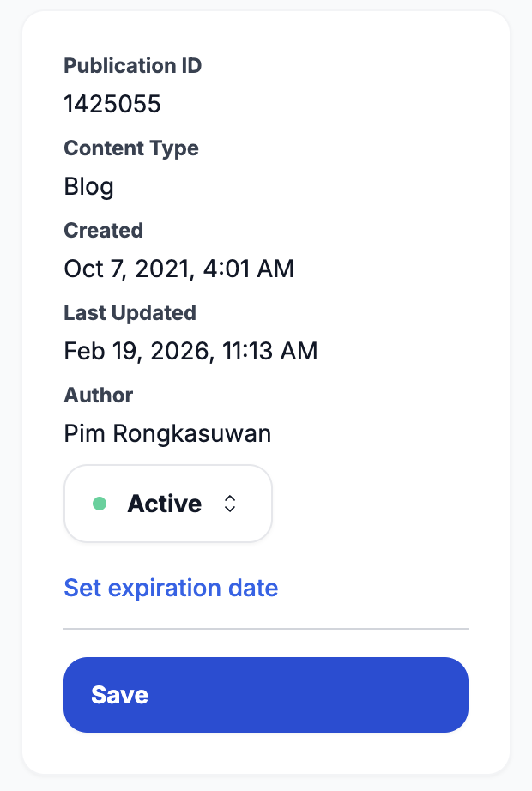Click the Publication ID label
532x791 pixels.
click(x=133, y=66)
